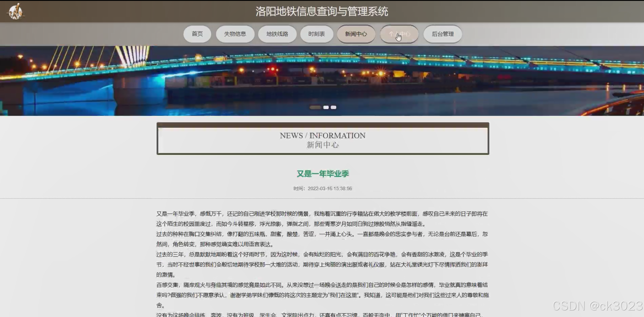This screenshot has width=644, height=317.
Task: Switch to the second carousel slide dot
Action: click(326, 107)
